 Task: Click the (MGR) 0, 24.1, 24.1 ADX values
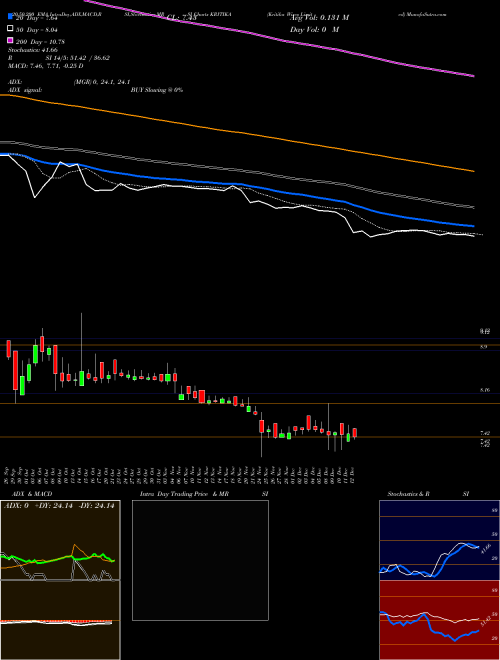[101, 82]
